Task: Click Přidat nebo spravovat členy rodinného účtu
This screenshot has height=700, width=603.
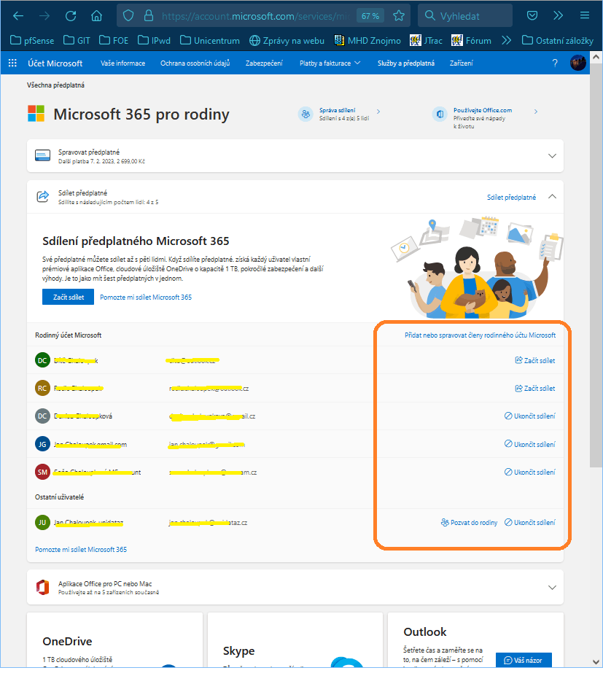Action: point(481,335)
